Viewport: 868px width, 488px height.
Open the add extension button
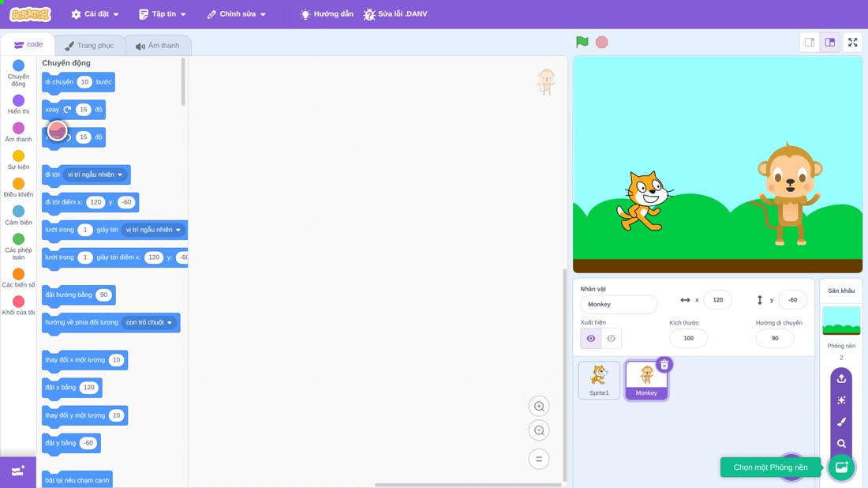tap(17, 471)
